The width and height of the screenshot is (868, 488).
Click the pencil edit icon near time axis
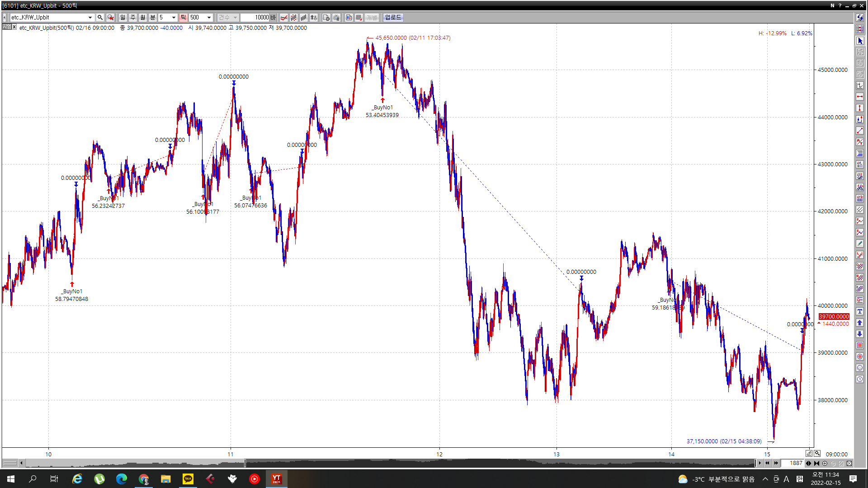click(809, 454)
